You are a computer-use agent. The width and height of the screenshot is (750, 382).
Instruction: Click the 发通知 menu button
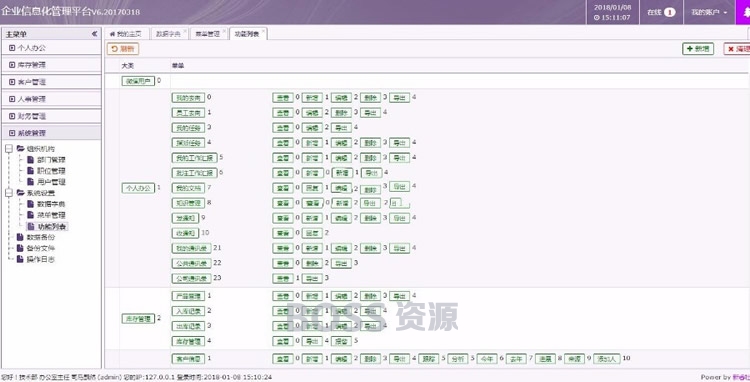click(185, 218)
